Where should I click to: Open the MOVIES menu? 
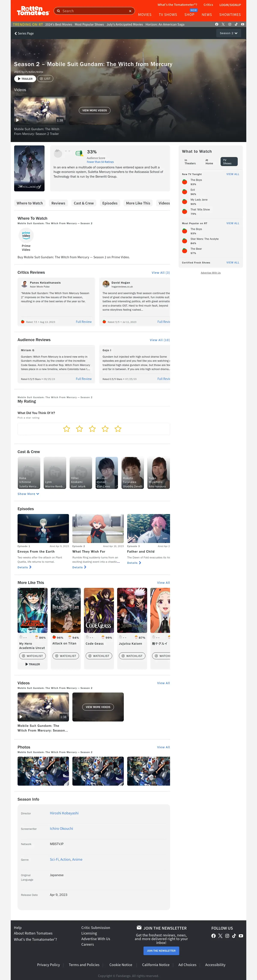(x=145, y=15)
